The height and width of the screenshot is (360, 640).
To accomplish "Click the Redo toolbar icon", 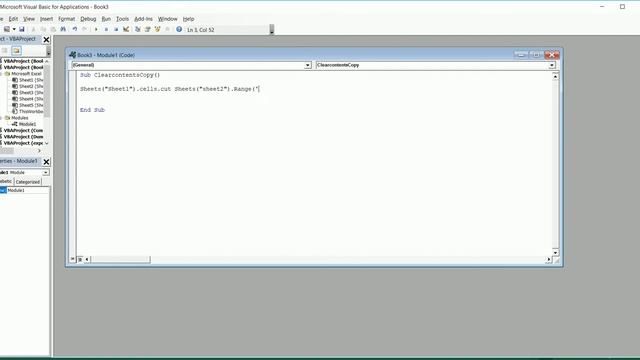I will [x=84, y=29].
